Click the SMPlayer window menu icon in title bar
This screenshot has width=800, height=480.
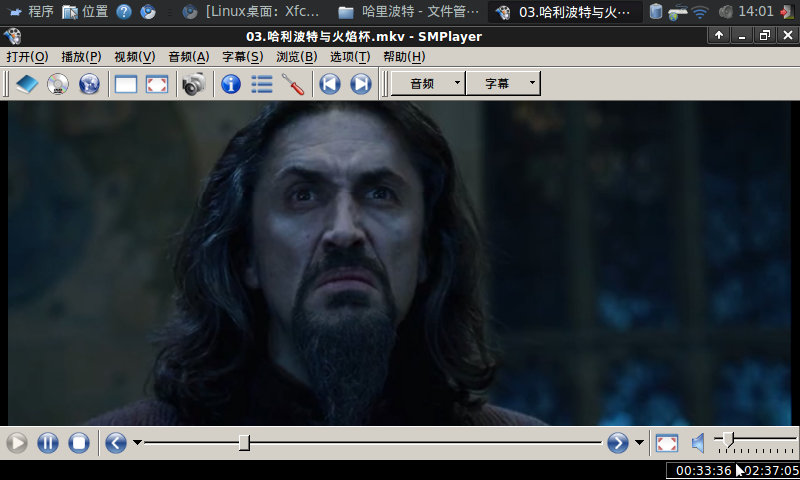click(x=12, y=36)
